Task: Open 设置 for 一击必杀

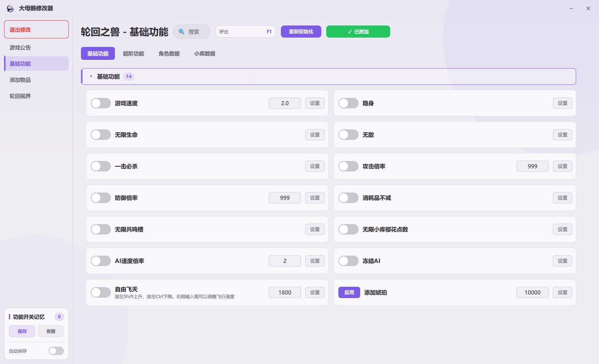Action: point(315,166)
